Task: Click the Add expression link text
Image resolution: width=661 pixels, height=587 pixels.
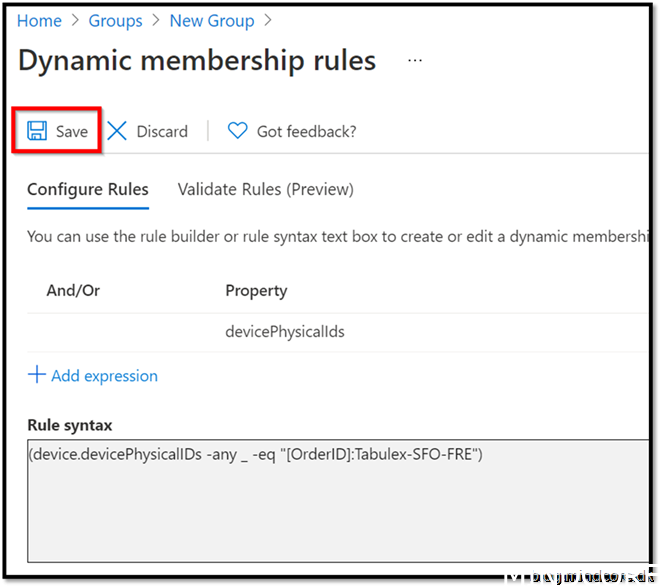Action: (x=104, y=376)
